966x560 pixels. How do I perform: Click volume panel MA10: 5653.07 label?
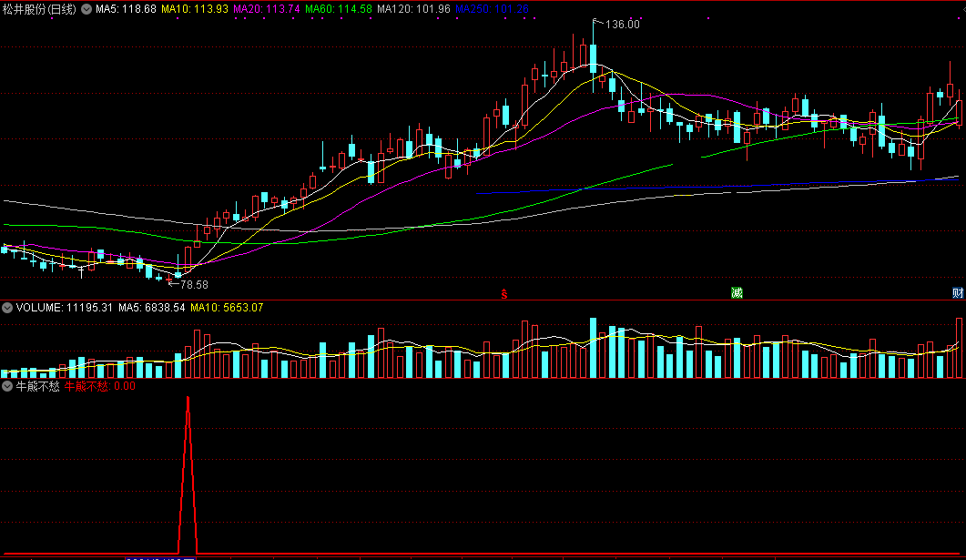227,308
